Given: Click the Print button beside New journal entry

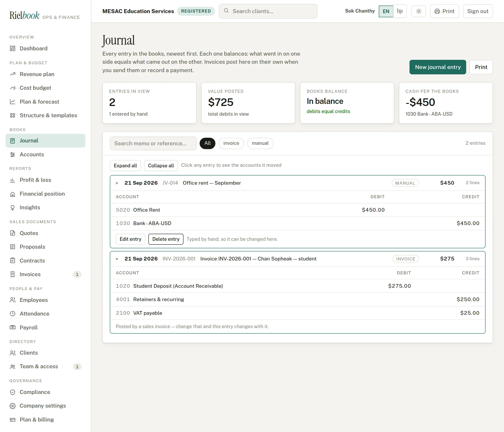Looking at the screenshot, I should click(x=481, y=67).
